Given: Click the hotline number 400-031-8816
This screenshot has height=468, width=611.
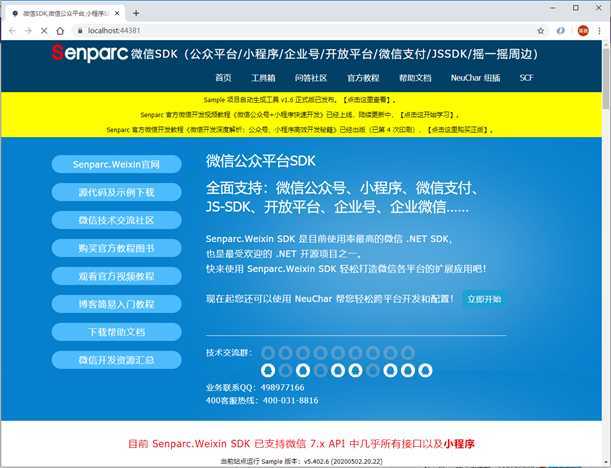Looking at the screenshot, I should 290,401.
